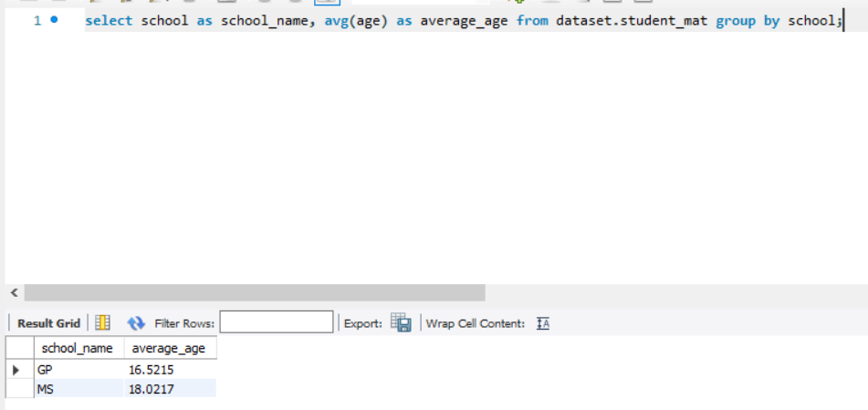Sort by average_age column header
This screenshot has height=410, width=868.
pos(170,349)
